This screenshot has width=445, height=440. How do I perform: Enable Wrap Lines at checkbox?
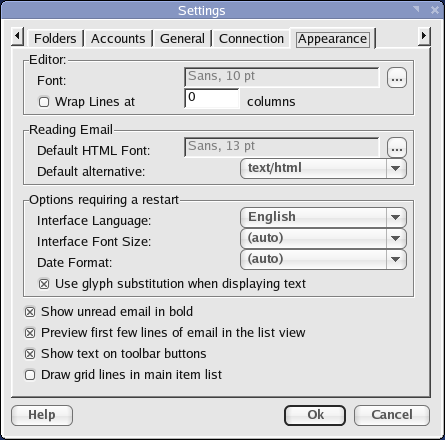[44, 102]
